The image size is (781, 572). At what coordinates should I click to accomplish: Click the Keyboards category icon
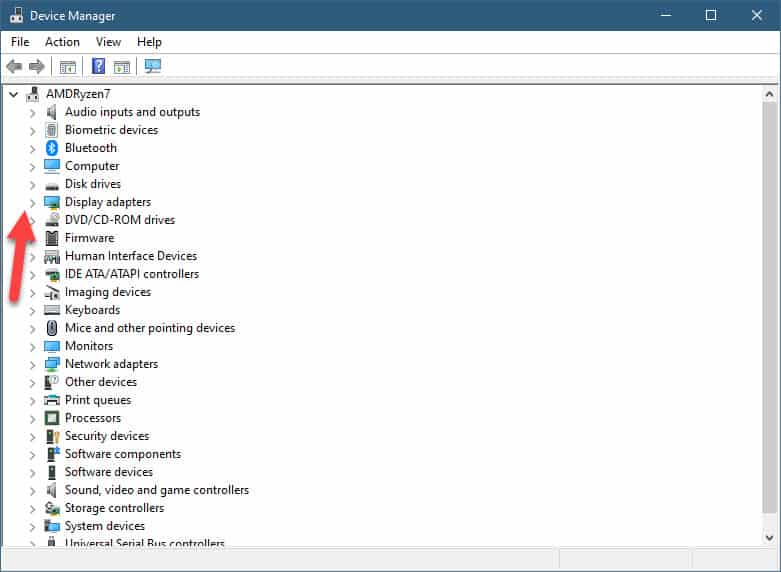coord(52,310)
